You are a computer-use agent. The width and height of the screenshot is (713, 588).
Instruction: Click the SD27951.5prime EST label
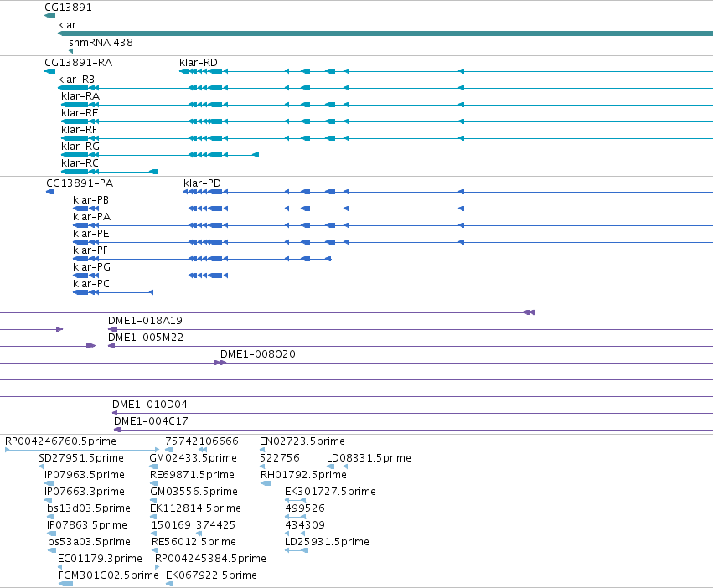pos(81,458)
